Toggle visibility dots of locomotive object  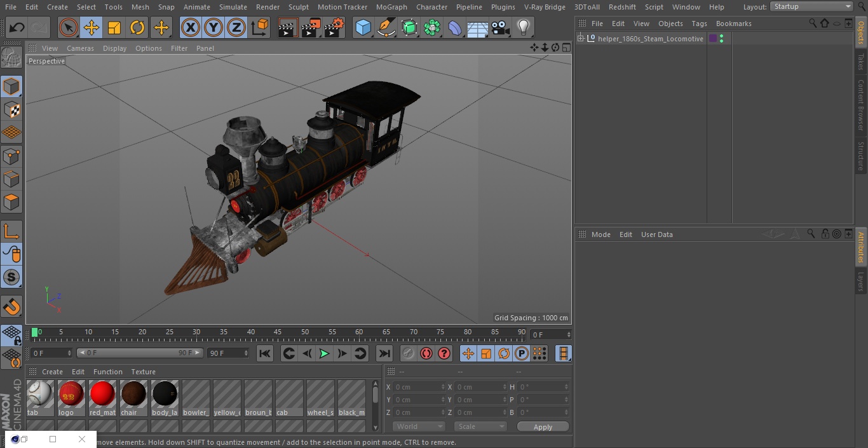pyautogui.click(x=721, y=39)
